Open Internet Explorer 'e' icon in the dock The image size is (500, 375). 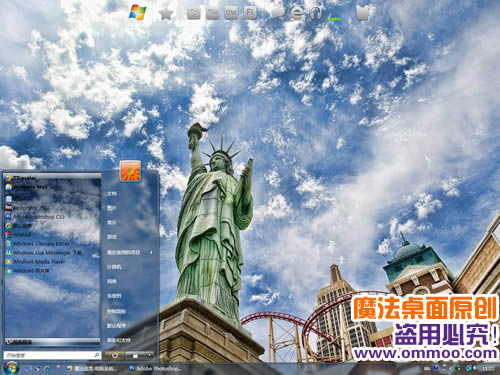298,13
